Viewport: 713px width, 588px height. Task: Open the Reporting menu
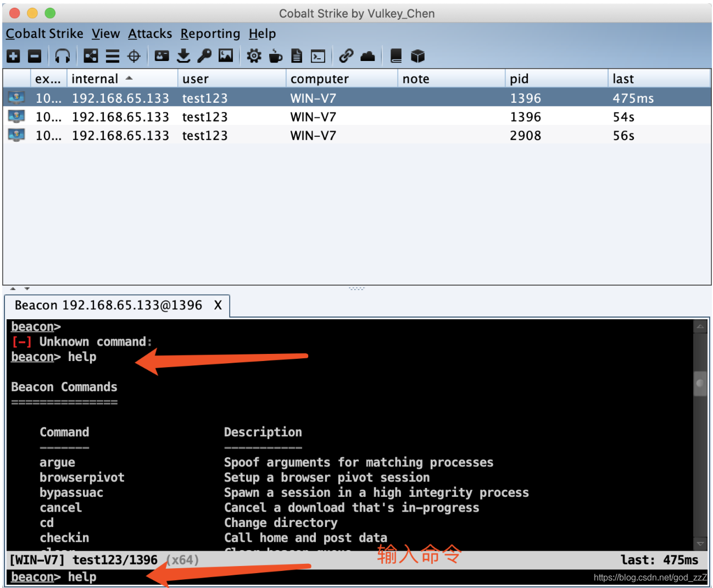point(210,34)
